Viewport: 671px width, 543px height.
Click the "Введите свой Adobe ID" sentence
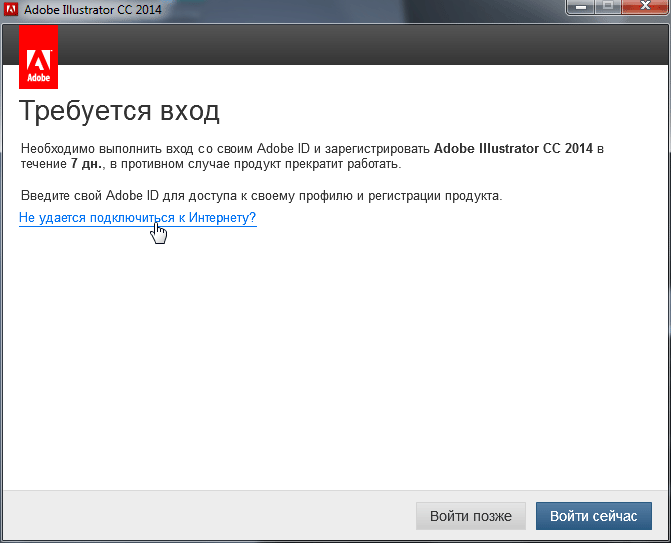[x=261, y=196]
